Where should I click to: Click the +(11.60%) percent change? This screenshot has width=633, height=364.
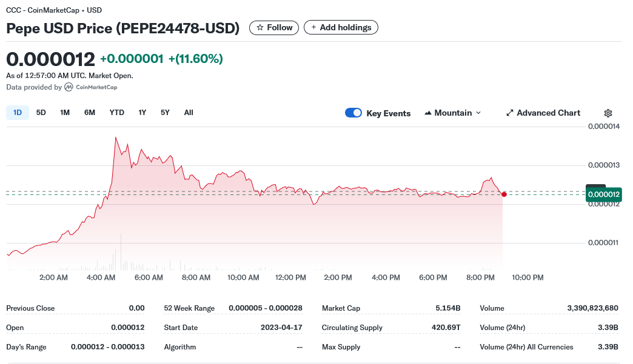coord(195,59)
